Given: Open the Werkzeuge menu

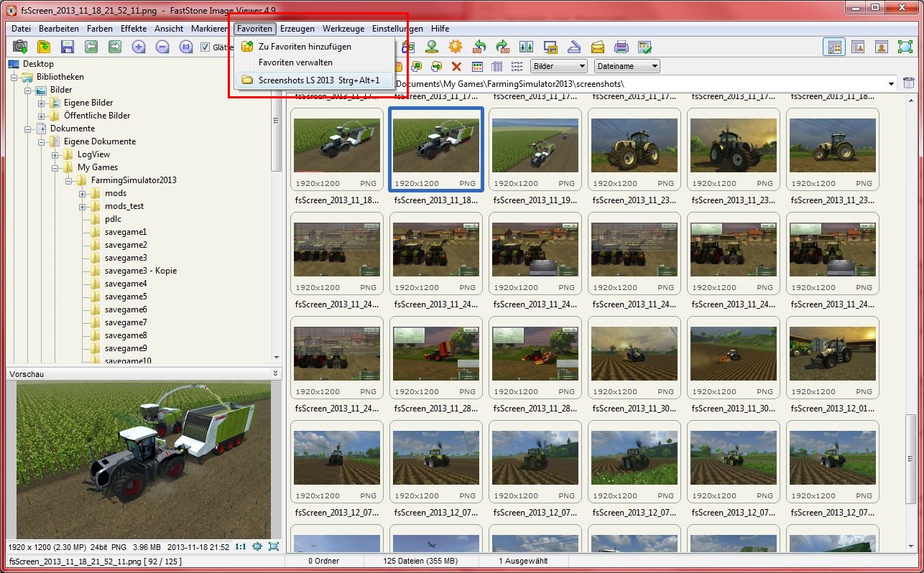Looking at the screenshot, I should click(343, 29).
